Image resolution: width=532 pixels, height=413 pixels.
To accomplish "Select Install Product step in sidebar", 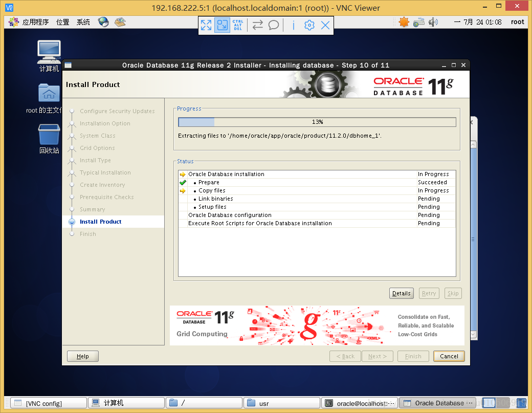I will click(100, 222).
